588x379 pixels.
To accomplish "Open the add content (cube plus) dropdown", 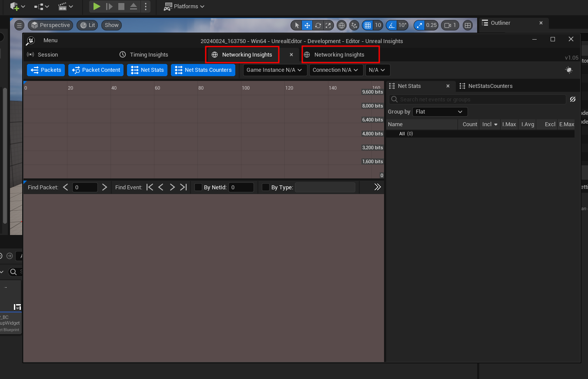I will (x=18, y=7).
